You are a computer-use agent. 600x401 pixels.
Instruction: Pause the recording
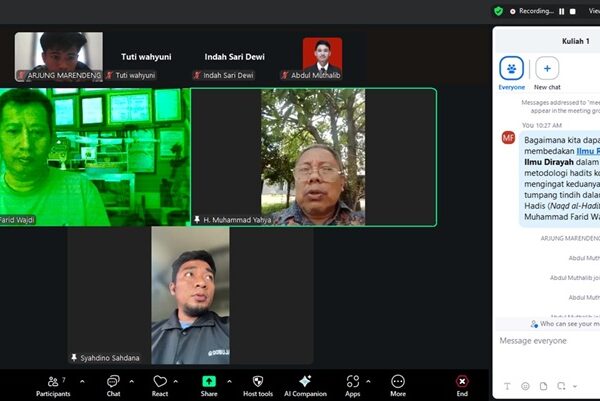pyautogui.click(x=561, y=11)
